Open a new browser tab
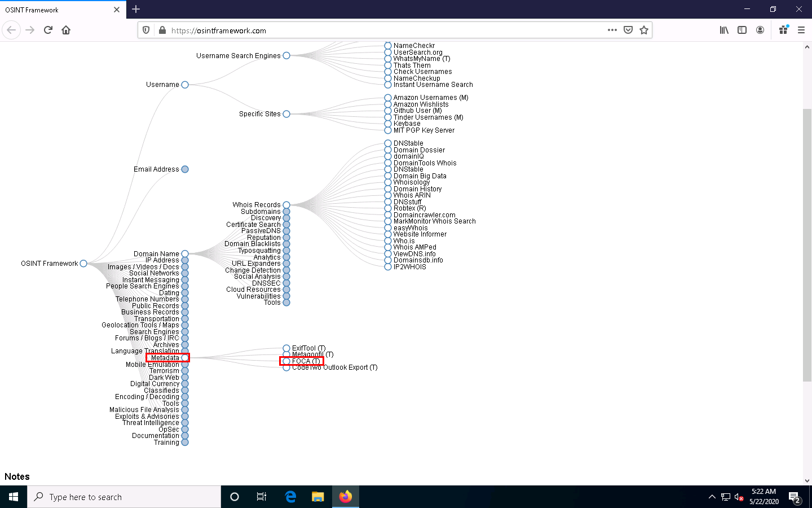 (x=136, y=9)
